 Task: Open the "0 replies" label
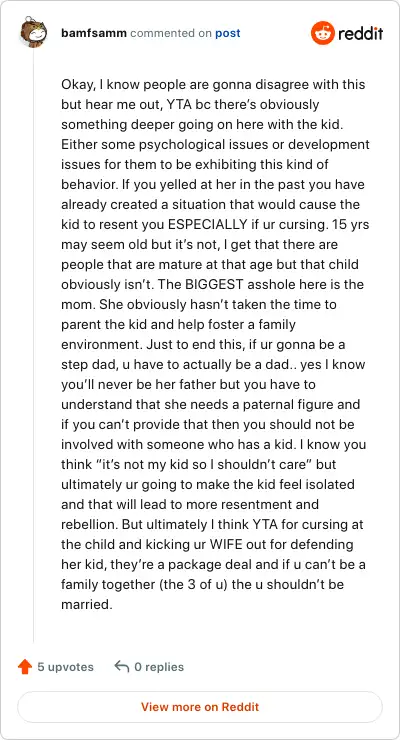tap(159, 667)
